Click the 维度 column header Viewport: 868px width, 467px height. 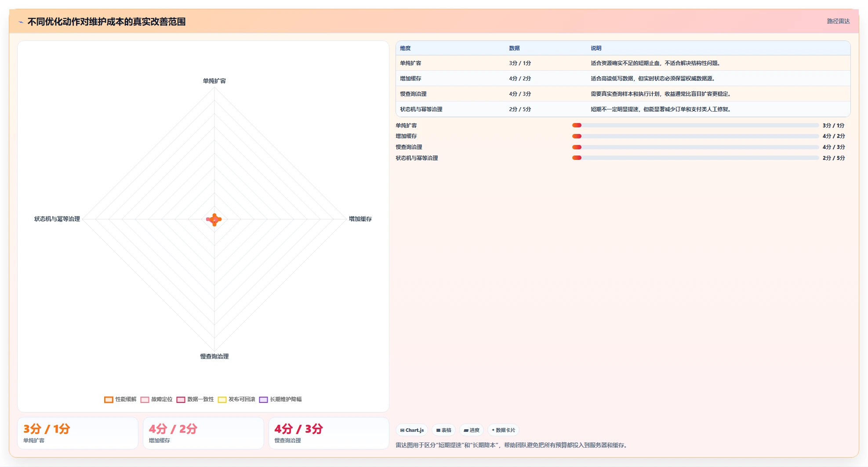click(x=405, y=48)
